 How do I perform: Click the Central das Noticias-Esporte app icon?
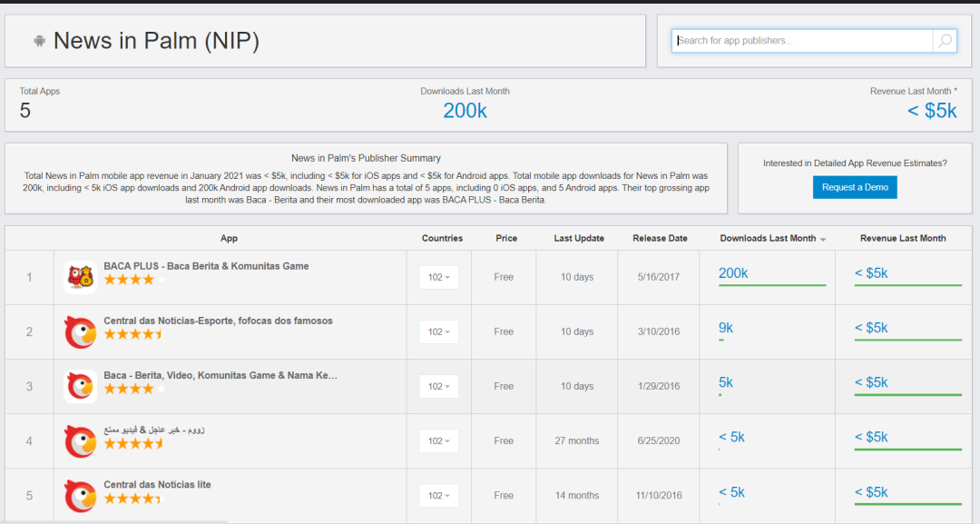[80, 331]
